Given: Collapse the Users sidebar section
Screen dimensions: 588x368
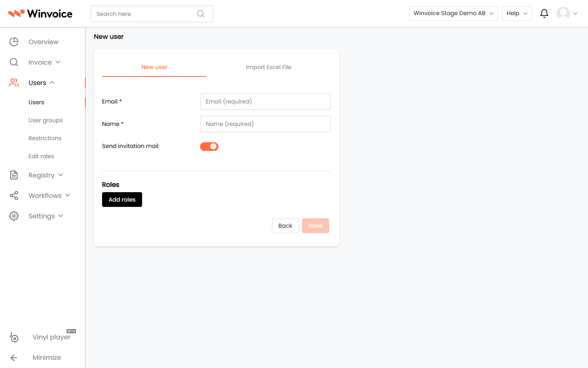Looking at the screenshot, I should [52, 83].
